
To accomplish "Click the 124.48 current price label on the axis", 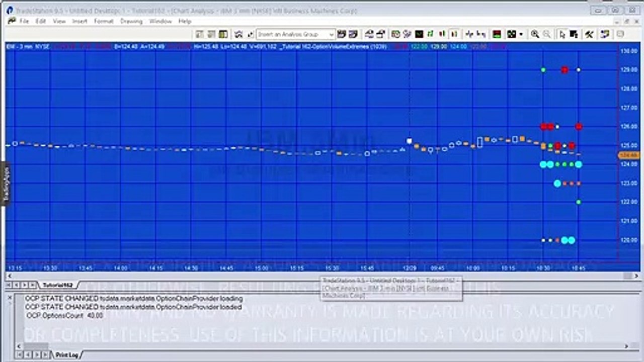I will tap(628, 155).
